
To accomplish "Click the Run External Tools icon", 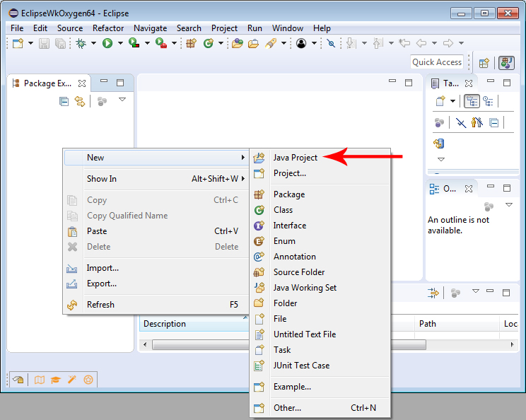I will tap(161, 43).
